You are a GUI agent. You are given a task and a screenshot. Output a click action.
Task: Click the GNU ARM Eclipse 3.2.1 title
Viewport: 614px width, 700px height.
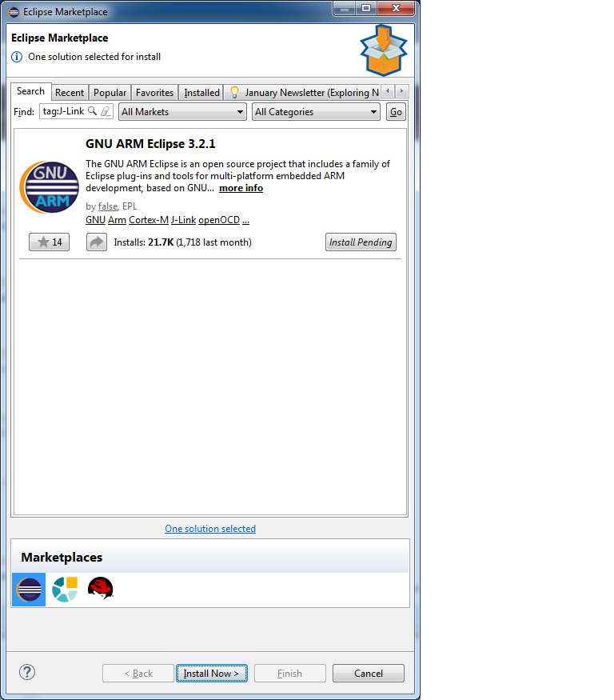click(150, 144)
